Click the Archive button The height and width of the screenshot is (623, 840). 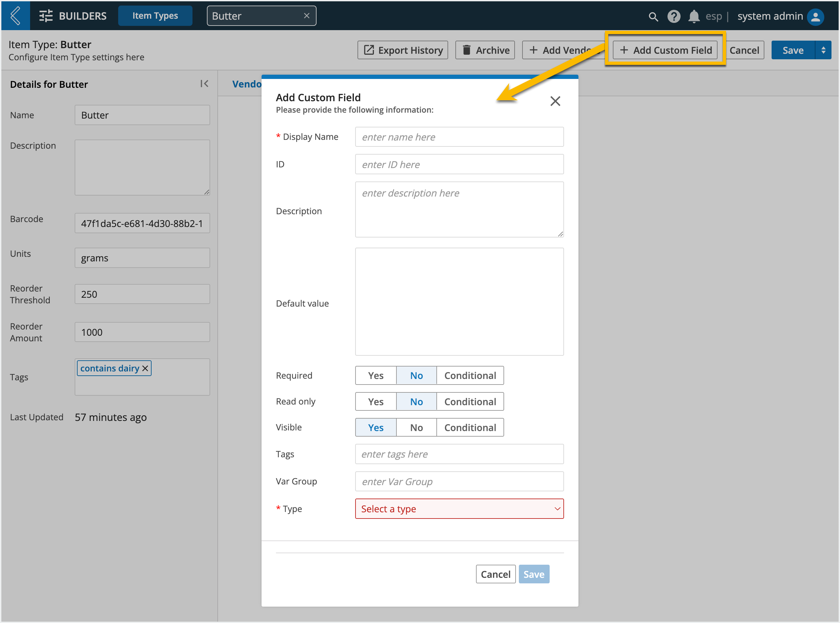[484, 50]
